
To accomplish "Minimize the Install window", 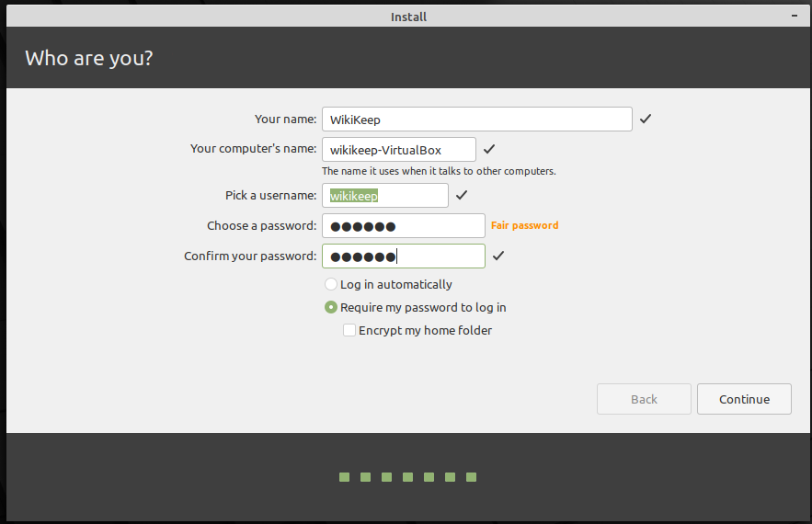I will coord(795,16).
